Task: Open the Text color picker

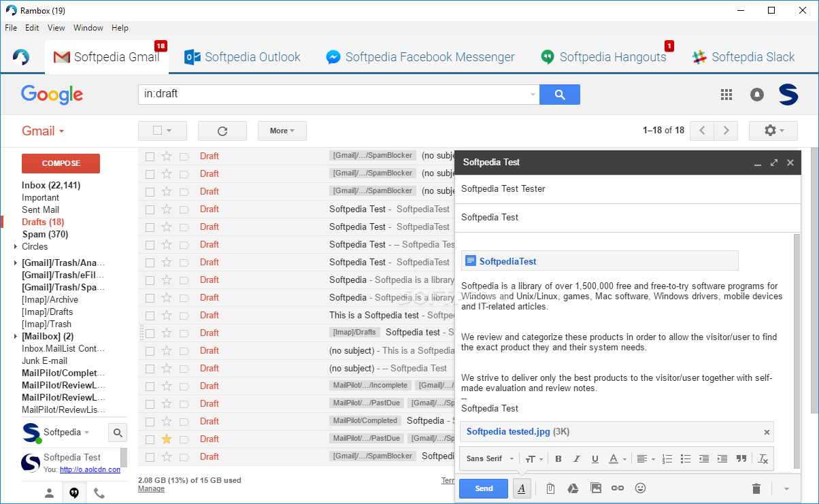Action: point(617,459)
